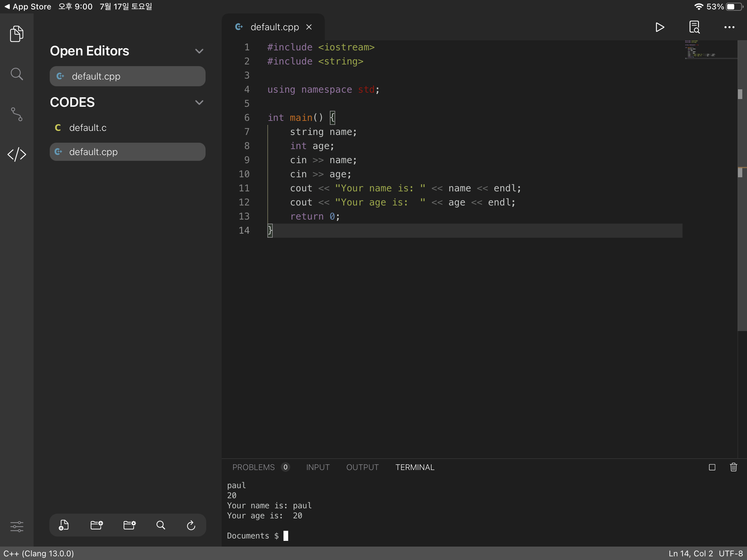
Task: Collapse the Open Editors section
Action: coord(199,51)
